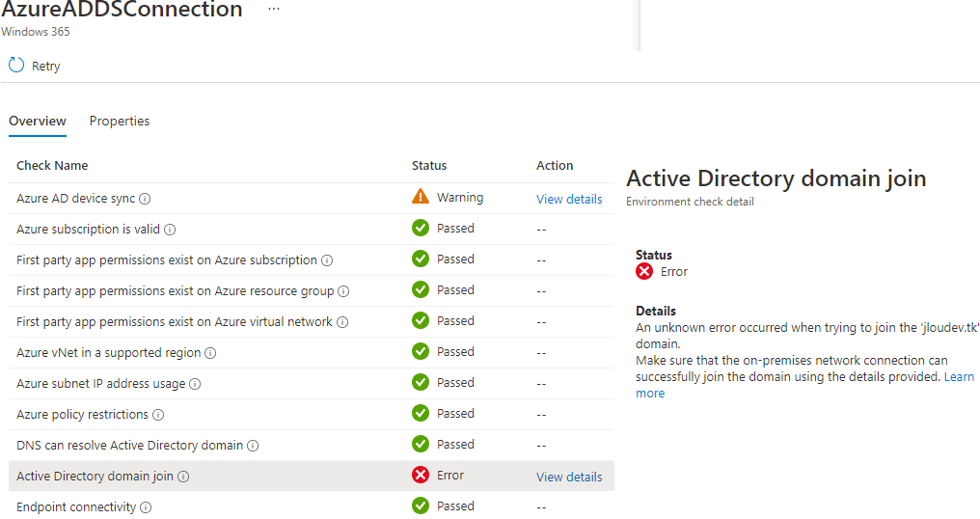Follow the Learn more link in Details
980x519 pixels.
tap(959, 376)
